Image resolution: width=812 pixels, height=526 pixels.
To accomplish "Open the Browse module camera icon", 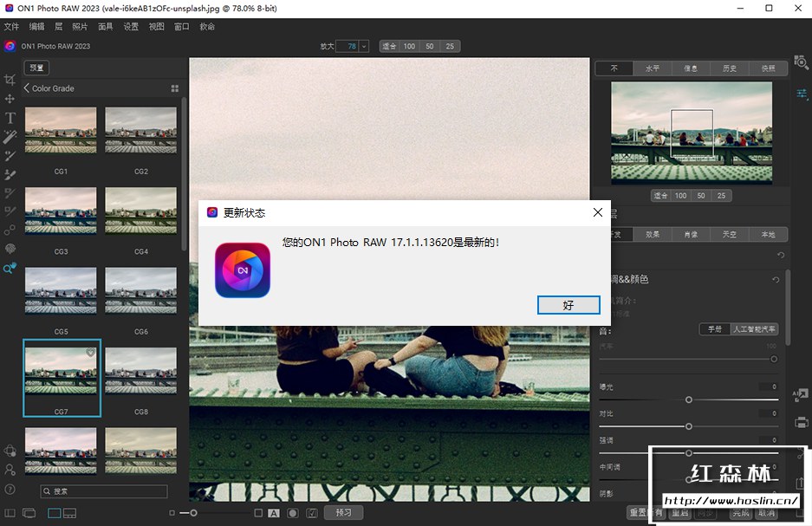I will [x=801, y=62].
